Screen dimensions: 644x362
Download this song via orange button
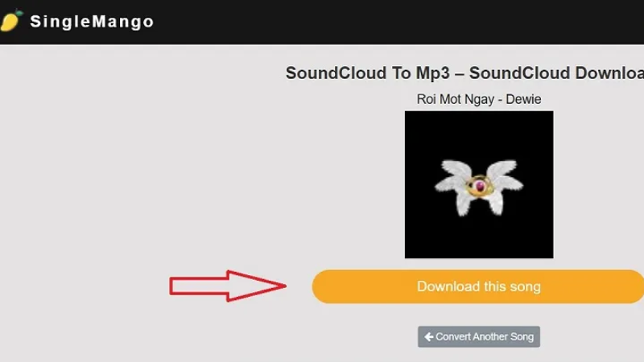477,286
